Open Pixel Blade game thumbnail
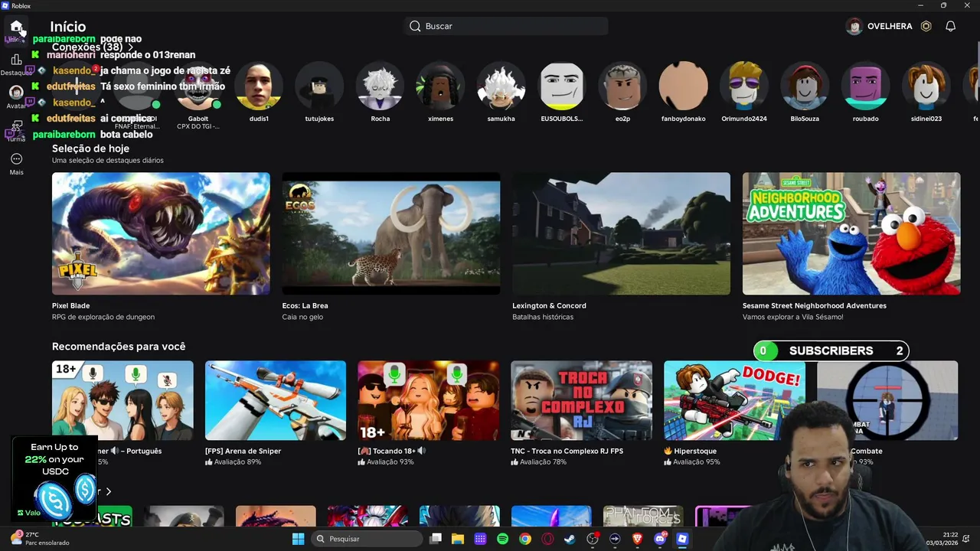 click(161, 233)
